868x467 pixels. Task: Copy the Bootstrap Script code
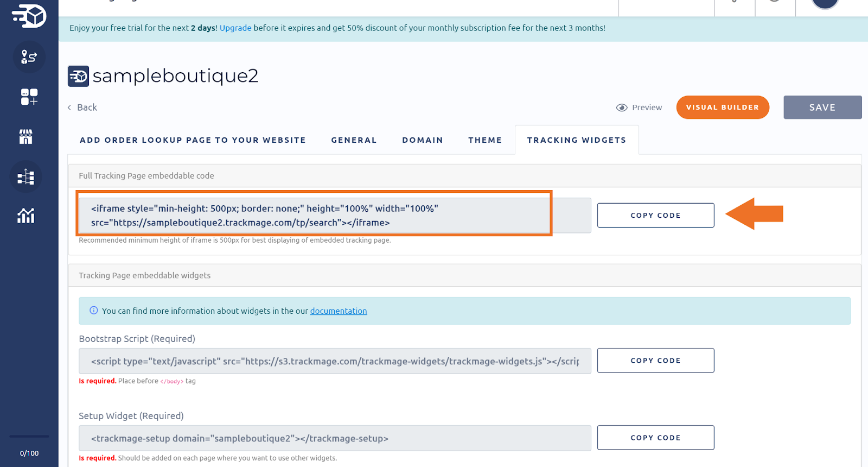(655, 361)
